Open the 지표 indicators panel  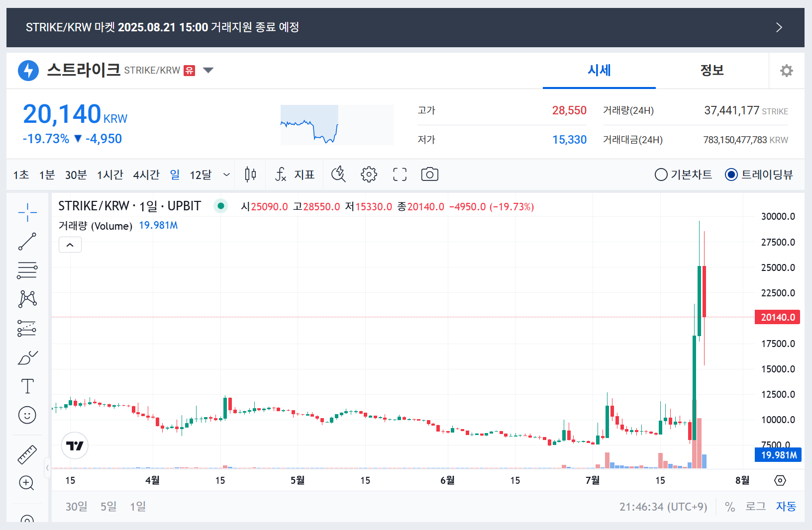pos(295,174)
